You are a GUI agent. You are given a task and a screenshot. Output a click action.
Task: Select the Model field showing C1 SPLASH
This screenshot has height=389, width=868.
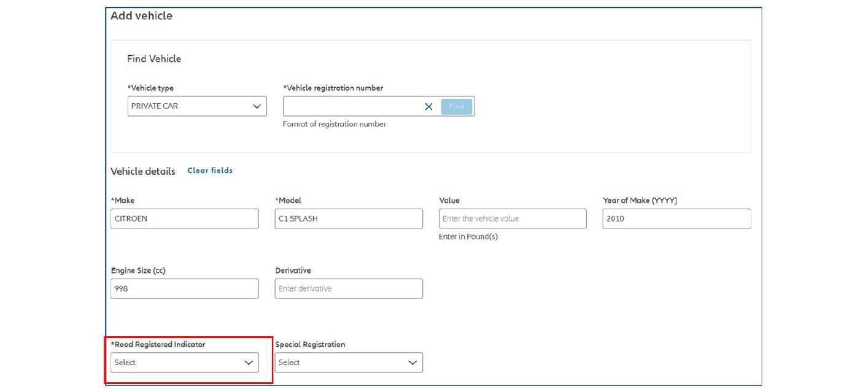click(x=349, y=219)
